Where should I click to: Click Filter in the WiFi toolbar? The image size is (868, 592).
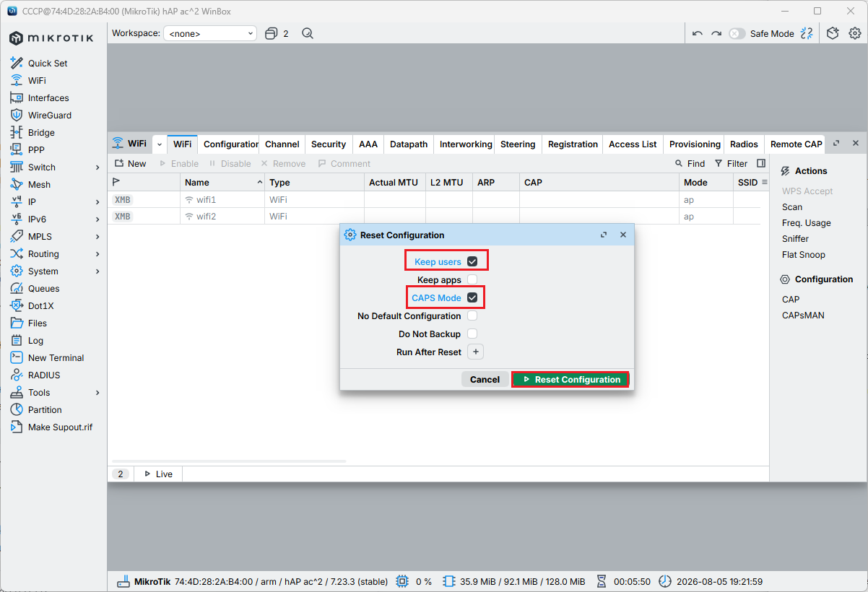731,163
